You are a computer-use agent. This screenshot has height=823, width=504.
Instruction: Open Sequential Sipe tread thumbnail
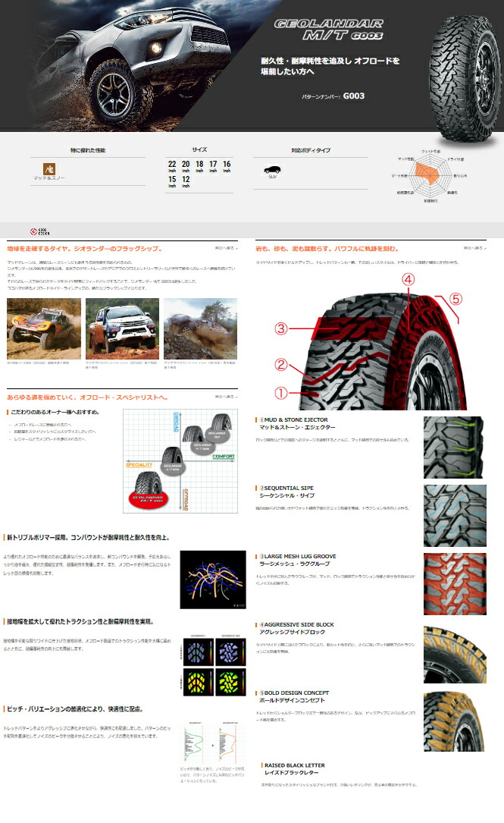(455, 516)
